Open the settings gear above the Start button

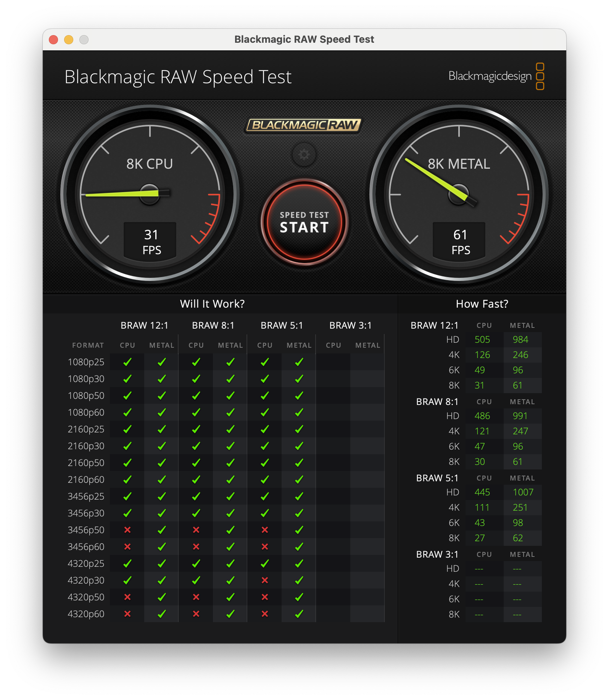(304, 155)
